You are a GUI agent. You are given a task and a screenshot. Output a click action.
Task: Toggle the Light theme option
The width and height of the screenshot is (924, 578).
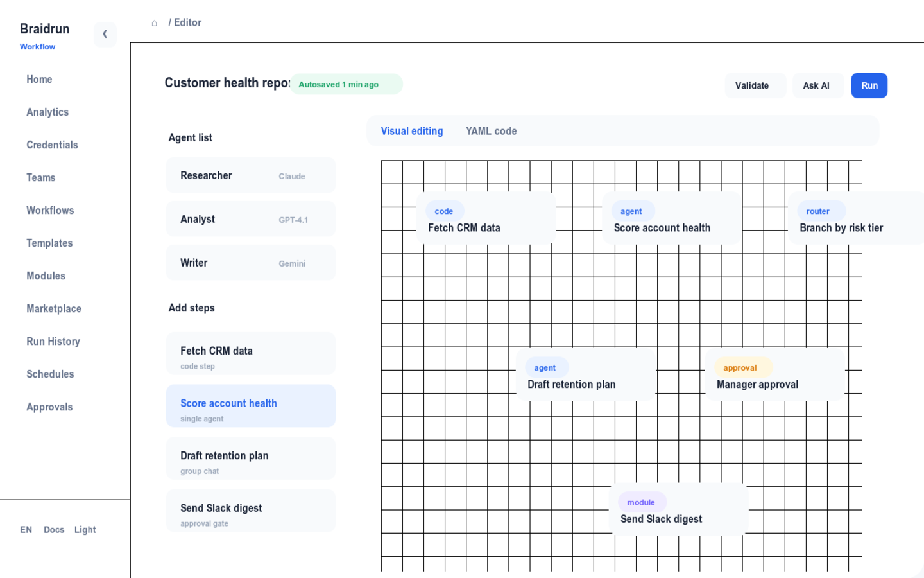[x=85, y=530]
